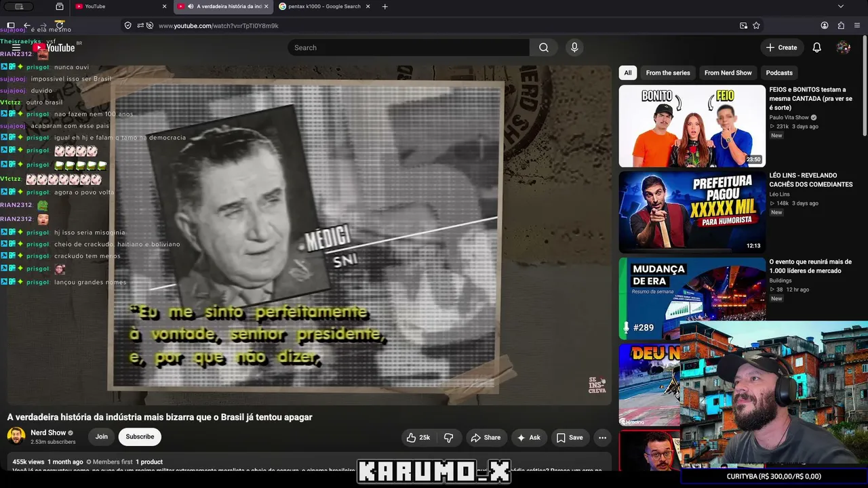
Task: Open the browser profile icon
Action: [825, 26]
